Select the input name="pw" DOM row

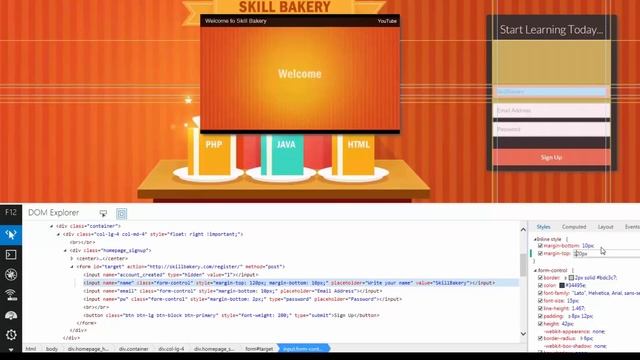tap(242, 299)
